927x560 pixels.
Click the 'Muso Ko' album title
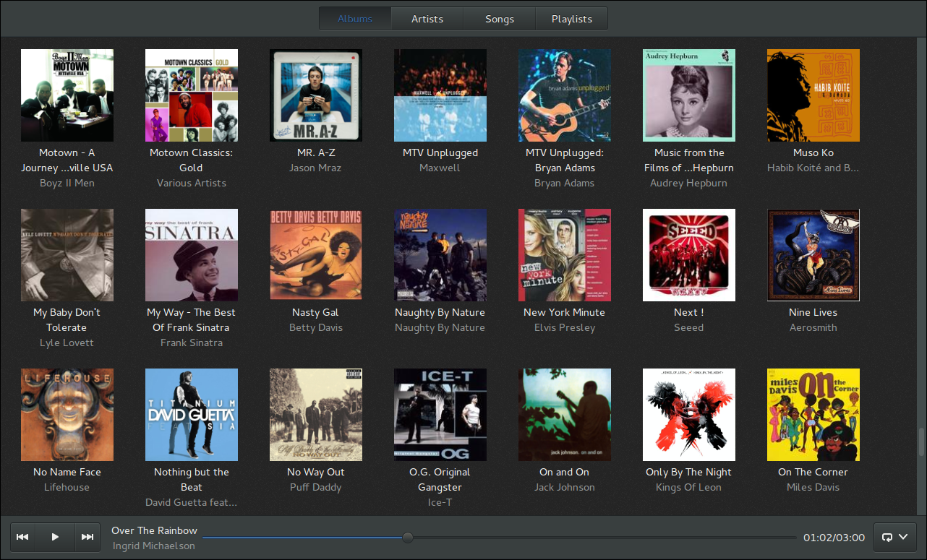tap(813, 152)
